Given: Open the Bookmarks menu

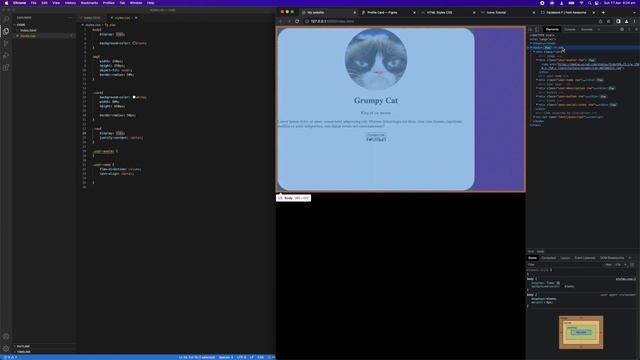Looking at the screenshot, I should tap(89, 3).
